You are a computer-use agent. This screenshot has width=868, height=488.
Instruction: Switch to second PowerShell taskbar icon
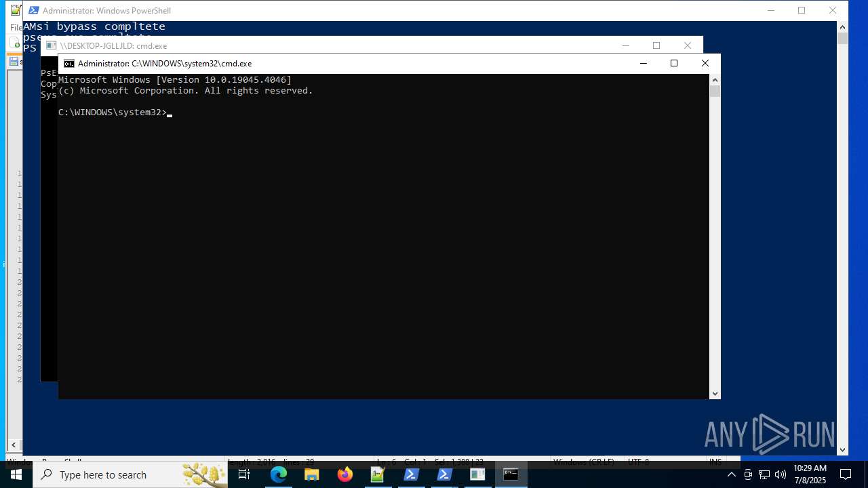(x=444, y=474)
